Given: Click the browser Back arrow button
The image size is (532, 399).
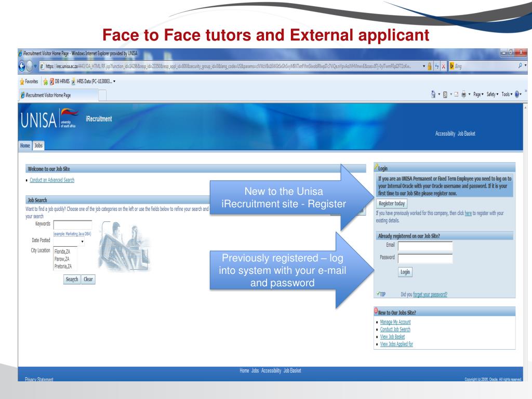Looking at the screenshot, I should click(x=22, y=66).
